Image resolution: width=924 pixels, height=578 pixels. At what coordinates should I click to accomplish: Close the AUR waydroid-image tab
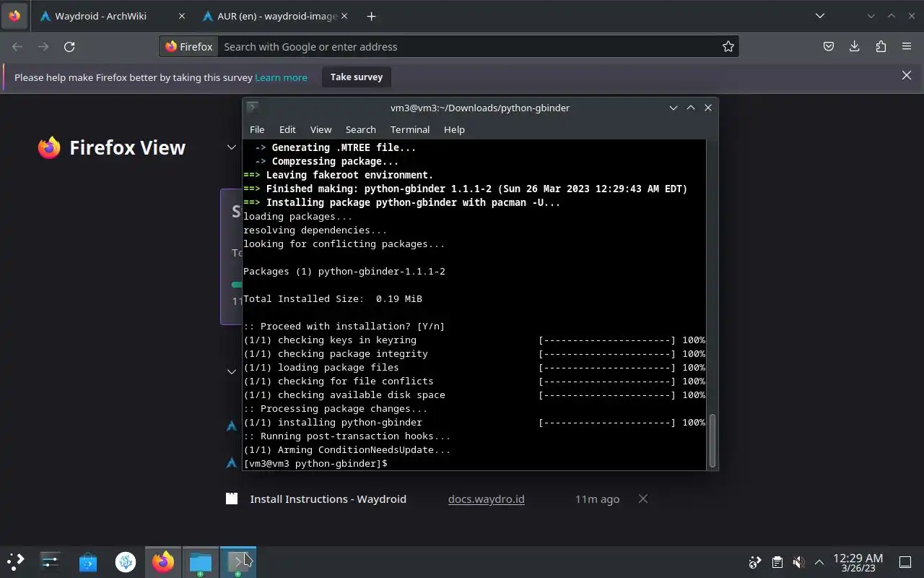coord(344,16)
